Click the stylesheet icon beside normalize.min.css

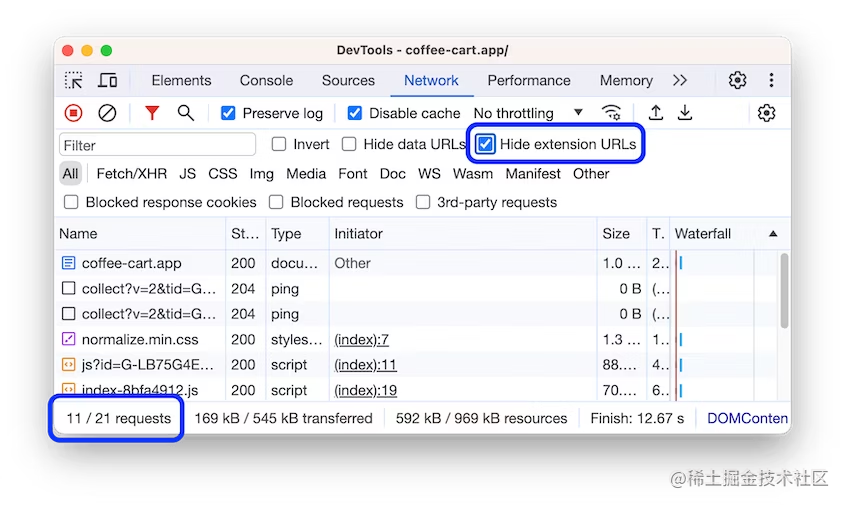68,339
